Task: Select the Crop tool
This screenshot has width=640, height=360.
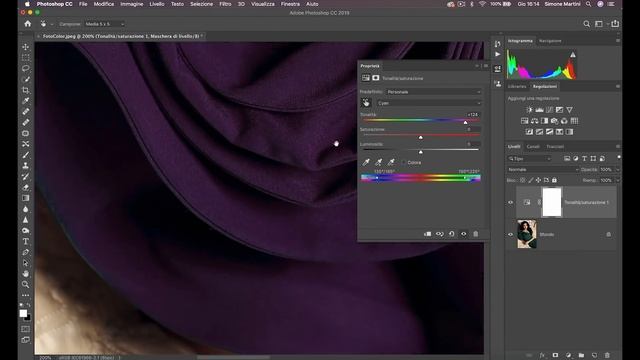Action: point(25,90)
